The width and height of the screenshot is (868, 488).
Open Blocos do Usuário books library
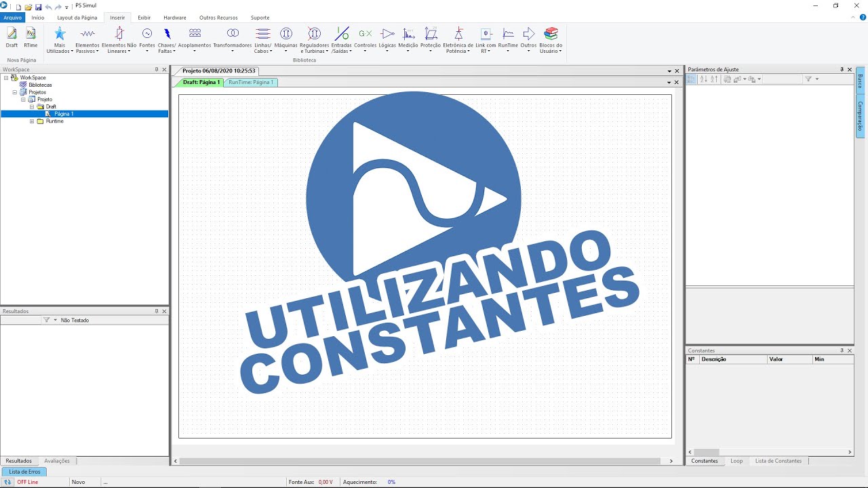tap(551, 40)
